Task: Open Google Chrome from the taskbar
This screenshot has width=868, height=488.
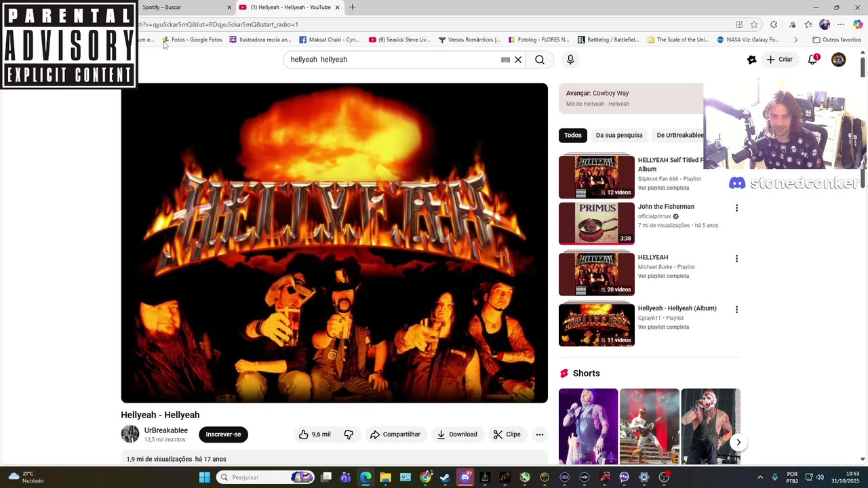Action: tap(425, 477)
